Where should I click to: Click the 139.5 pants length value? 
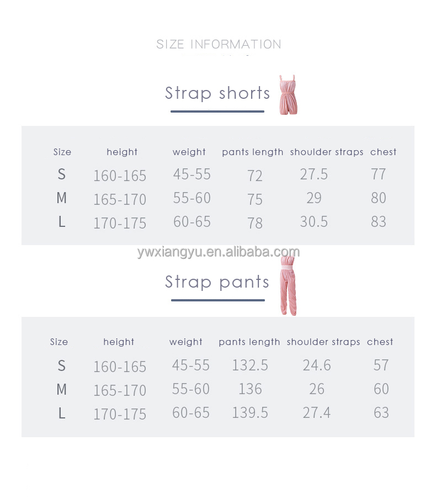[x=250, y=413]
